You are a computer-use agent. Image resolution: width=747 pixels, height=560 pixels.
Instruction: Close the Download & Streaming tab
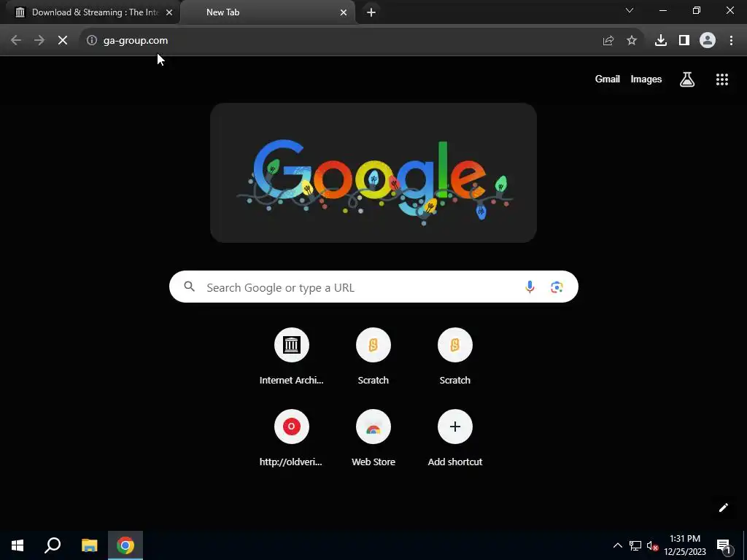coord(169,12)
